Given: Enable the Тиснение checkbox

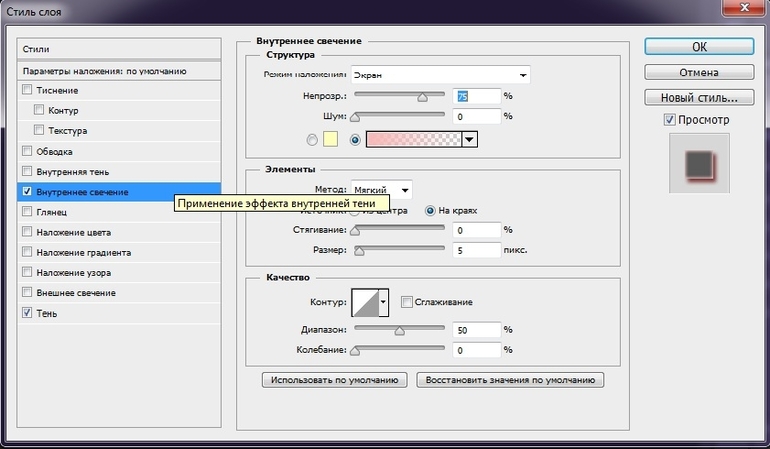Looking at the screenshot, I should click(27, 90).
